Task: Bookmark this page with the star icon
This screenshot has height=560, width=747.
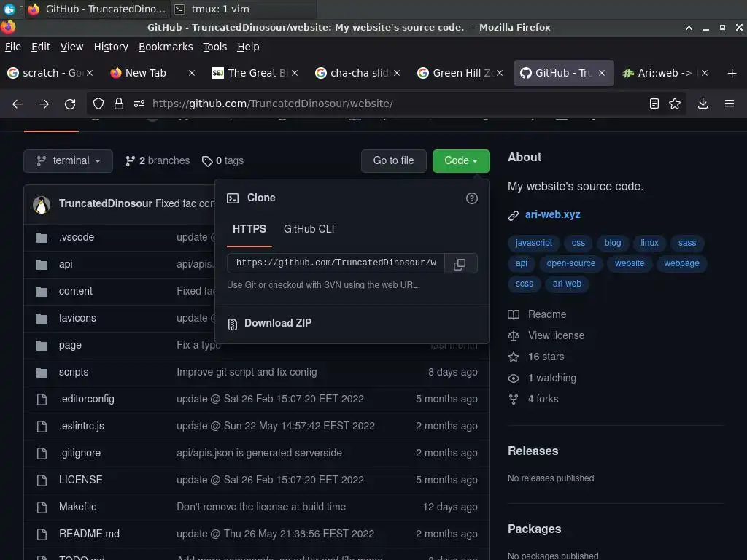Action: pyautogui.click(x=675, y=104)
